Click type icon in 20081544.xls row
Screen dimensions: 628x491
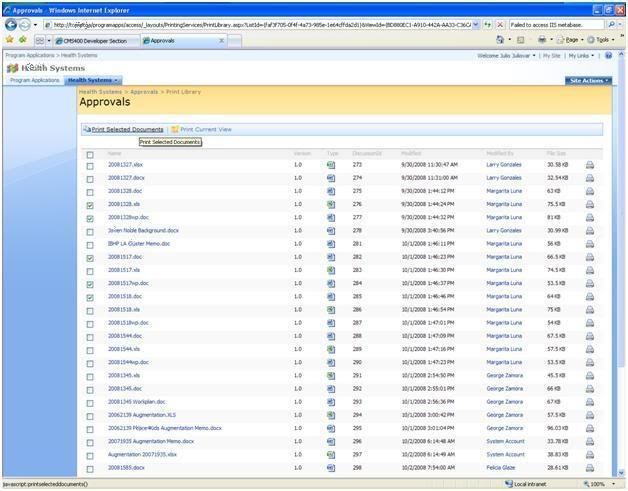pos(331,350)
